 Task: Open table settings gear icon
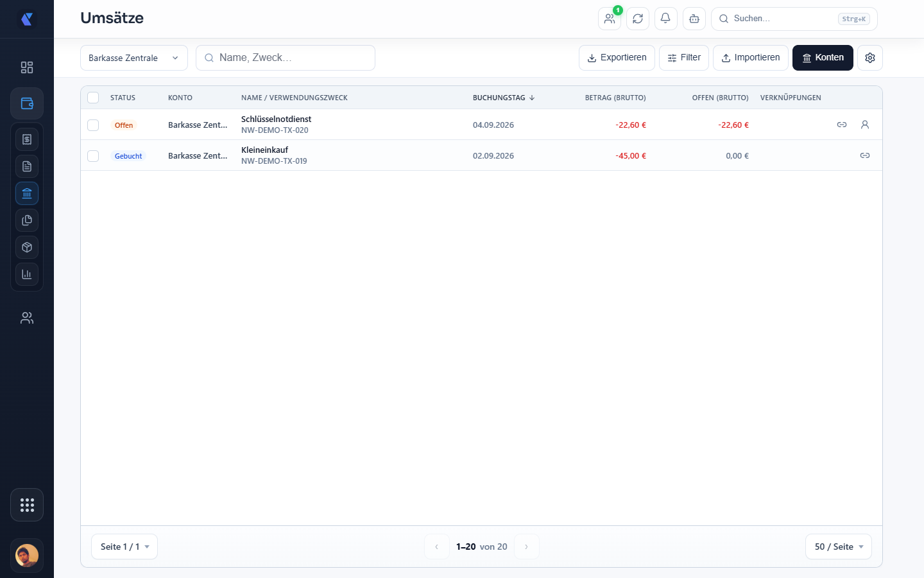tap(870, 58)
